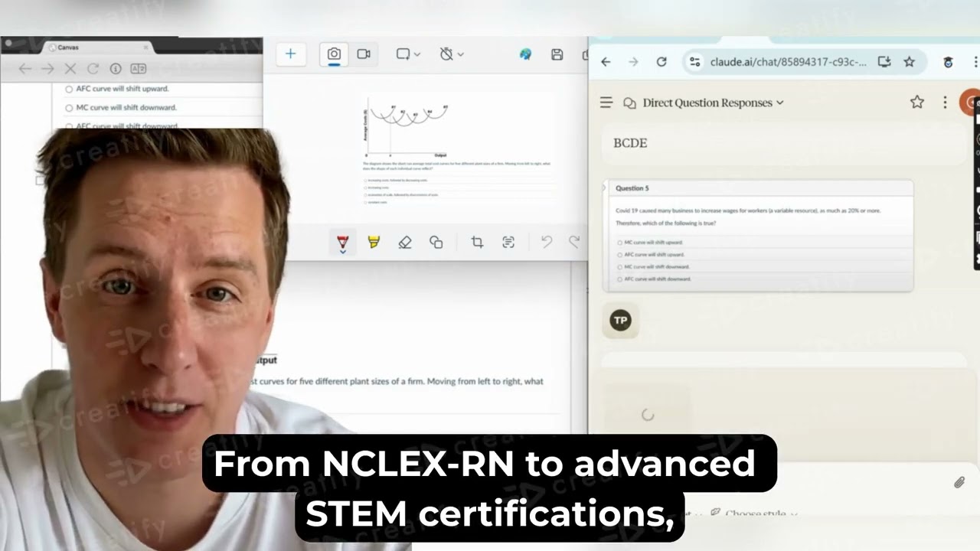
Task: Select 'MC curve will shift downward.' radio option
Action: coord(69,108)
